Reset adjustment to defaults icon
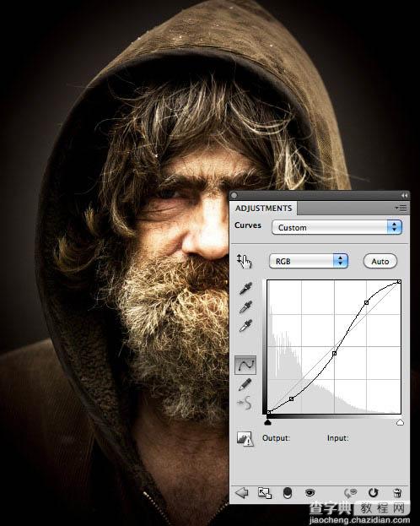This screenshot has width=420, height=526. click(x=373, y=492)
